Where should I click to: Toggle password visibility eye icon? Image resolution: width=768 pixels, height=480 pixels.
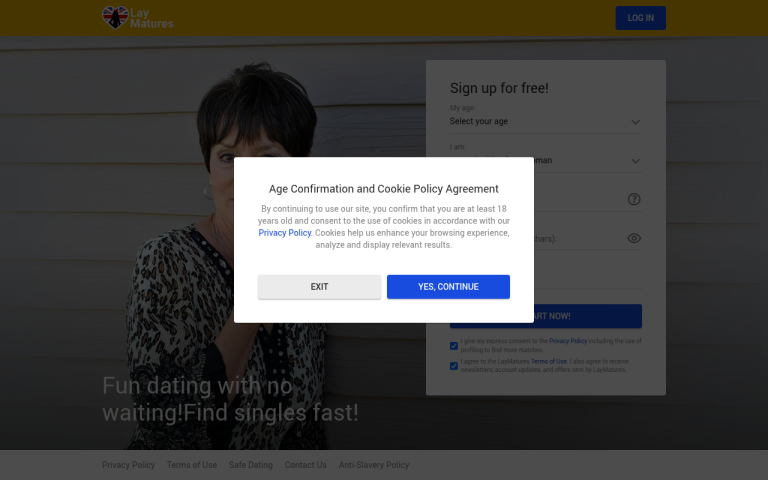point(634,238)
